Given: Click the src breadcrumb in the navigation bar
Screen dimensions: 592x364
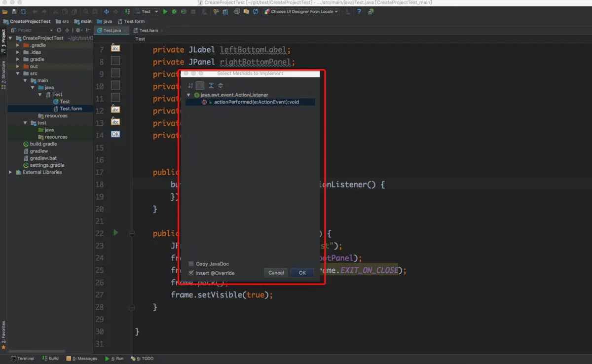Looking at the screenshot, I should tap(62, 21).
